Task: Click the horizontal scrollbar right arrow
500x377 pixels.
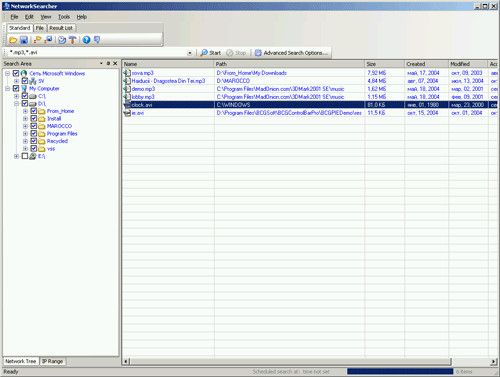Action: click(493, 361)
